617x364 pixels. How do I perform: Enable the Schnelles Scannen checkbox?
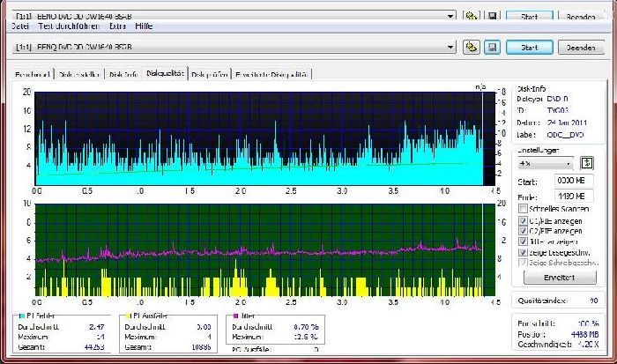pos(523,209)
